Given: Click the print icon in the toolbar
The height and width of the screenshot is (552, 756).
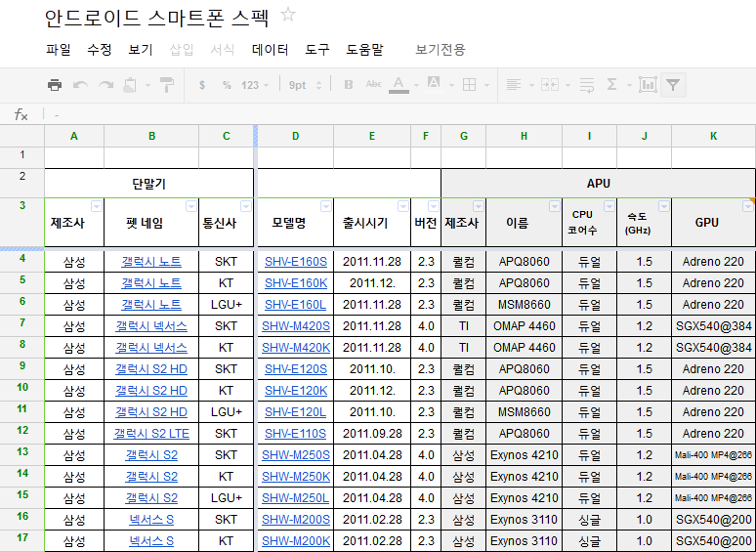Looking at the screenshot, I should (x=55, y=85).
